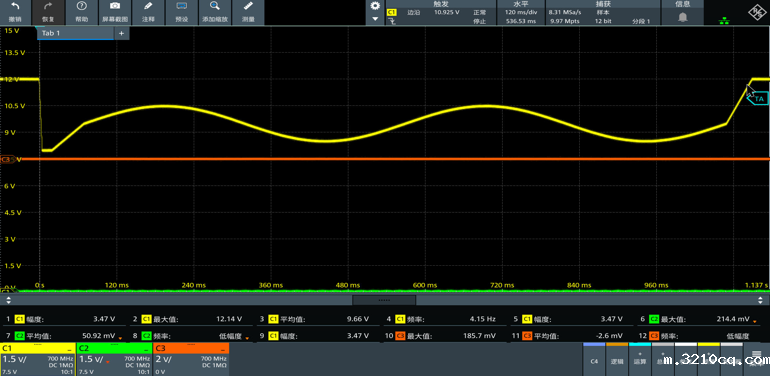Select measurement 10 C3 最大值 185.7 mV
Screen dimensions: 770x376
point(444,336)
